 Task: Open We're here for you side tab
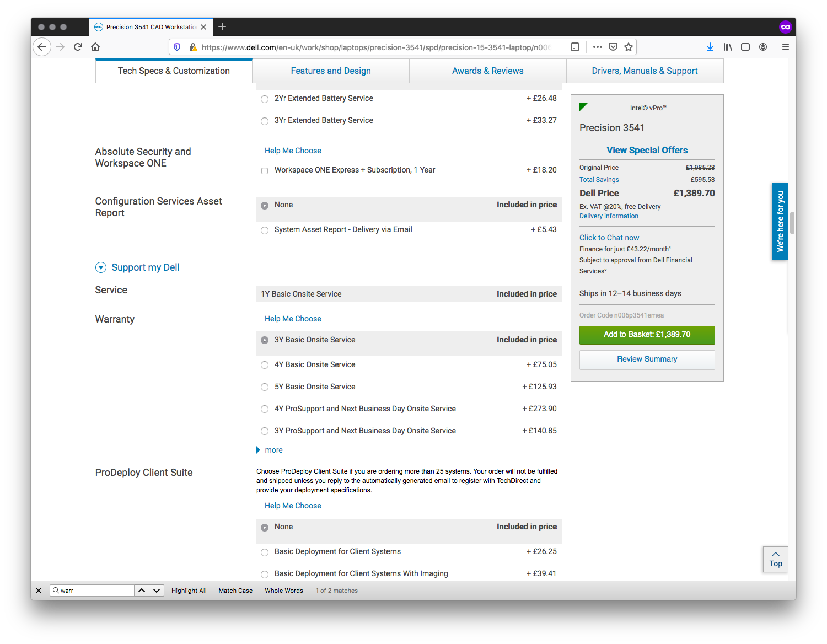pos(780,221)
